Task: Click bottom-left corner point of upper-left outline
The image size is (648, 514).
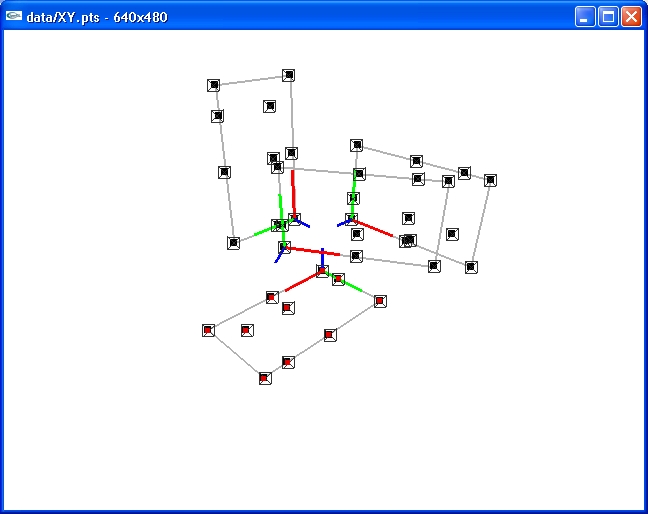Action: [x=233, y=243]
